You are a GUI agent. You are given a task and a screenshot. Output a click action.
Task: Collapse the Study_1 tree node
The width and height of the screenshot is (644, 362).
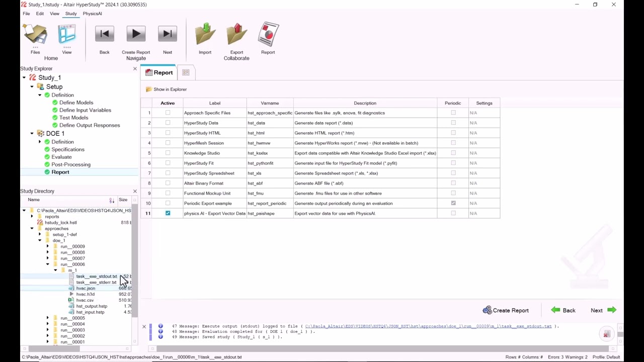point(24,77)
